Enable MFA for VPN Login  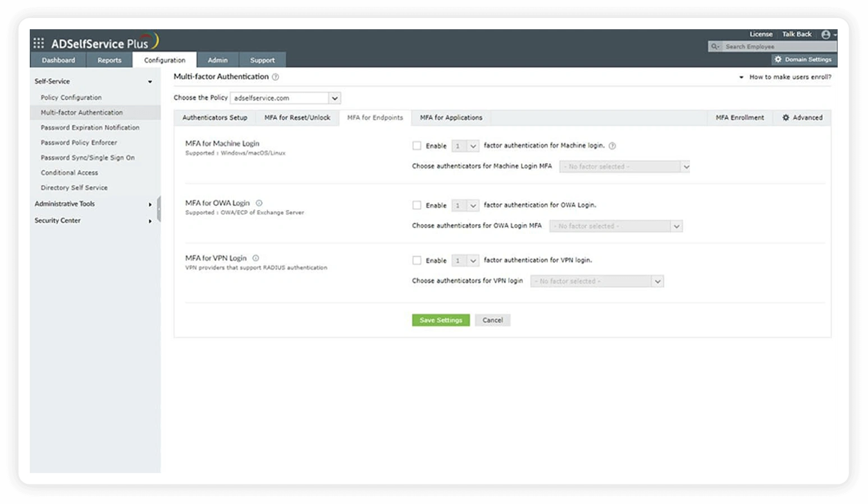click(417, 260)
